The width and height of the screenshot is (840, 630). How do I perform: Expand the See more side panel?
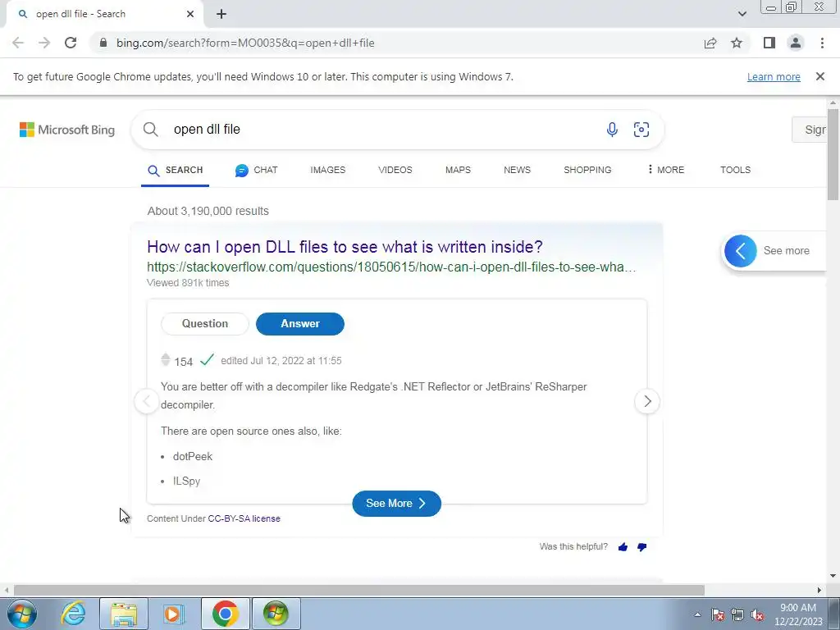pos(774,251)
